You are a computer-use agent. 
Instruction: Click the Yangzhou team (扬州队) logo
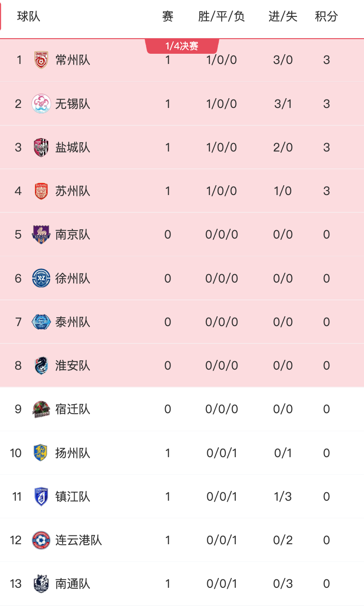pos(41,453)
